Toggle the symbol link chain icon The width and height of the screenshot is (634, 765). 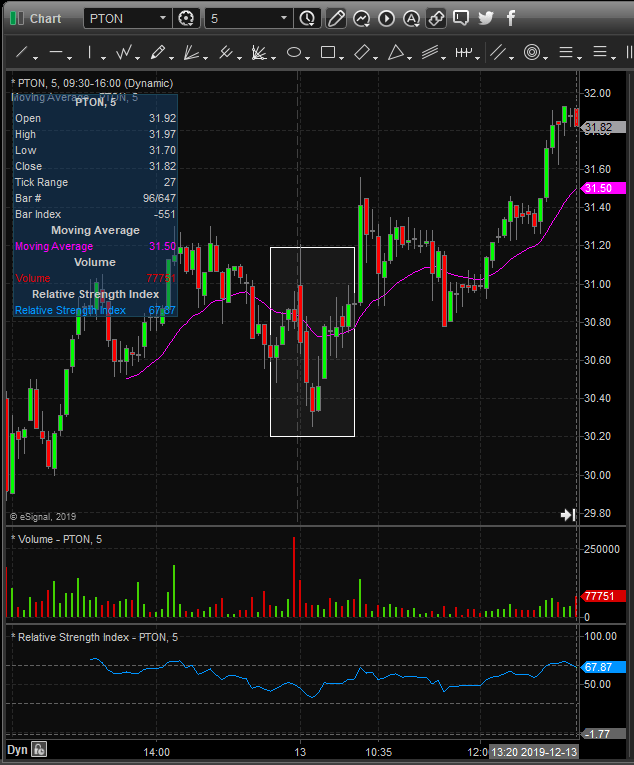436,18
